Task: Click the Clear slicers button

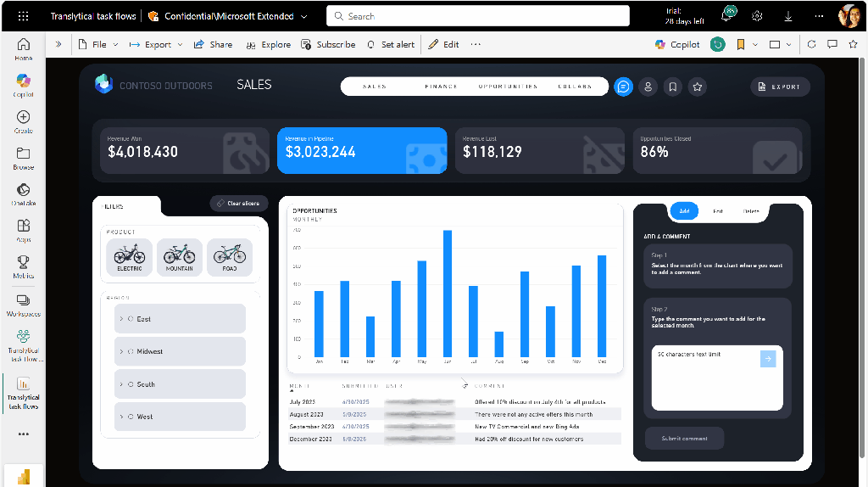Action: [x=239, y=204]
